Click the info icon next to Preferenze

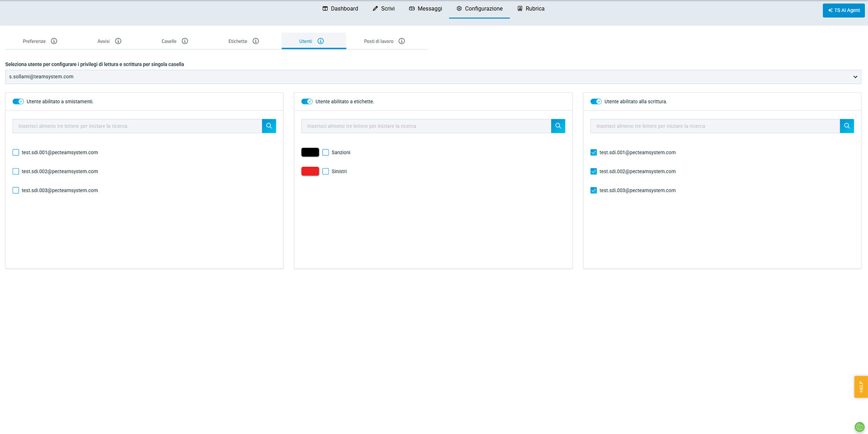coord(54,41)
